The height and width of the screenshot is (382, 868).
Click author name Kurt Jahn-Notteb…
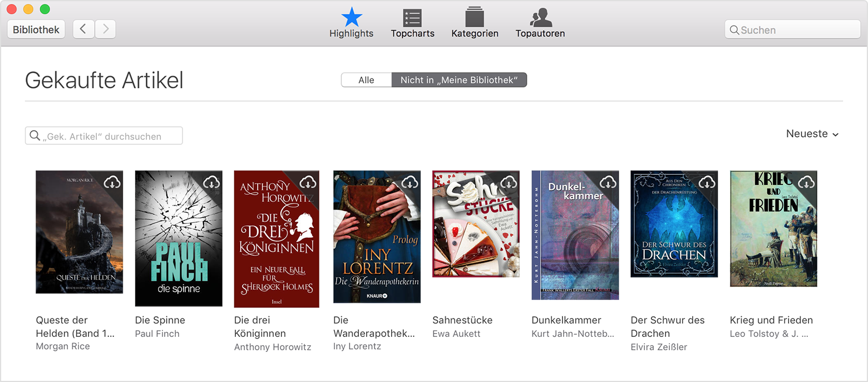click(573, 334)
